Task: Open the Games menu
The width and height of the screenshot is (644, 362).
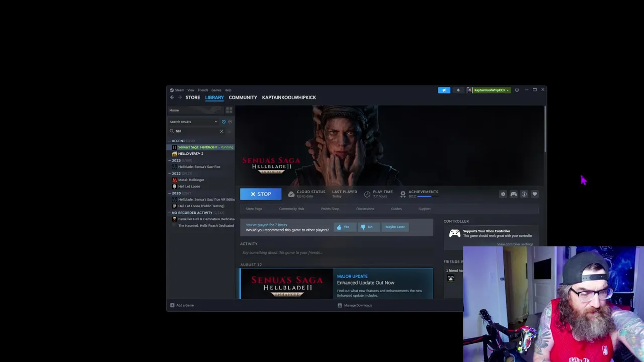Action: (x=216, y=90)
